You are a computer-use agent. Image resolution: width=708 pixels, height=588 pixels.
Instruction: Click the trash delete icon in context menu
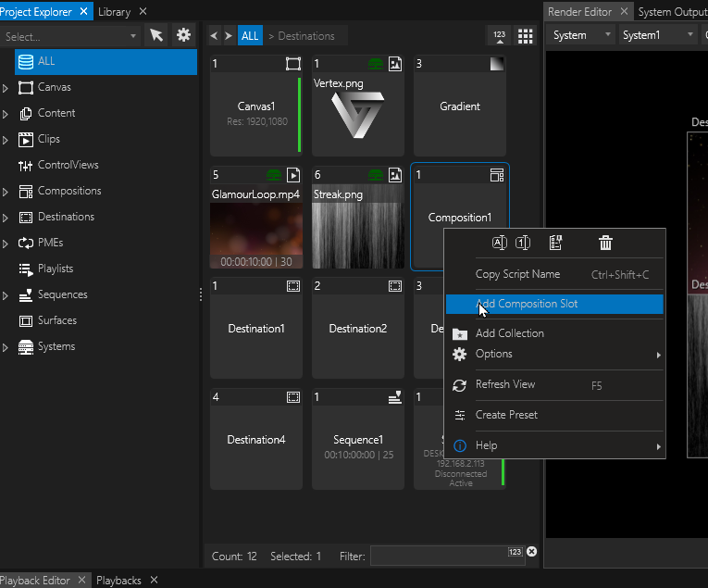coord(605,244)
